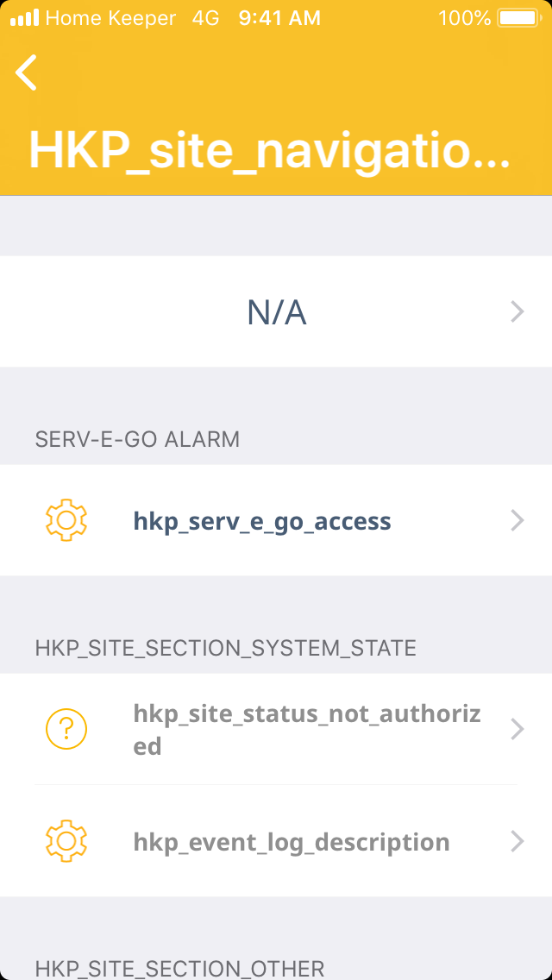The image size is (552, 980).
Task: Open the hkp_site_status_not_authorized item
Action: tap(307, 730)
